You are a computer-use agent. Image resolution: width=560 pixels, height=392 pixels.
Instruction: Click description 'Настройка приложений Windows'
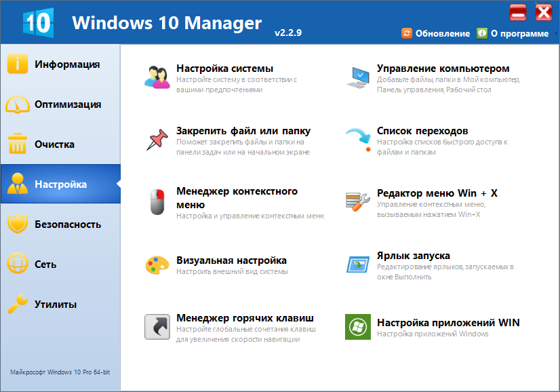[x=433, y=334]
